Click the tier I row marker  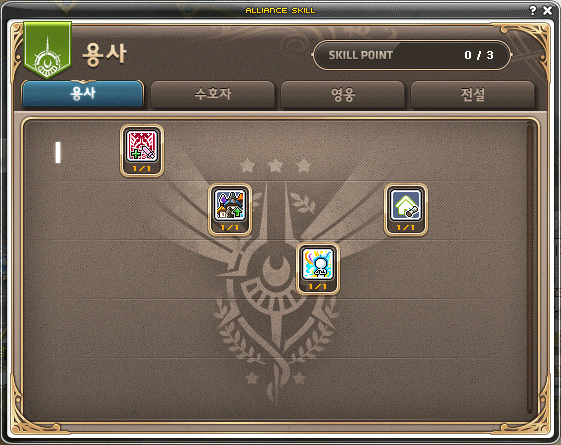(x=58, y=152)
